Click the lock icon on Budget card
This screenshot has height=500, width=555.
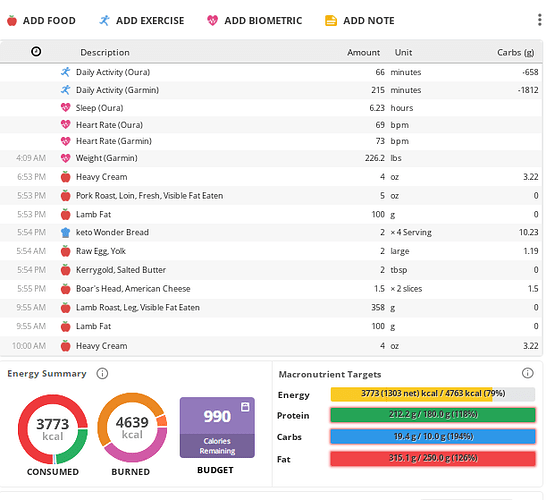245,407
